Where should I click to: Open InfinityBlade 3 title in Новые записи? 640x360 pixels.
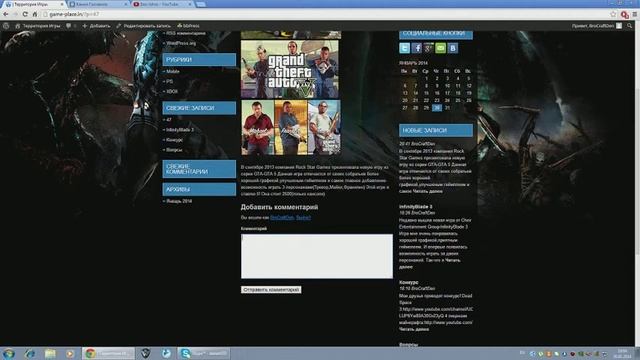coord(416,207)
